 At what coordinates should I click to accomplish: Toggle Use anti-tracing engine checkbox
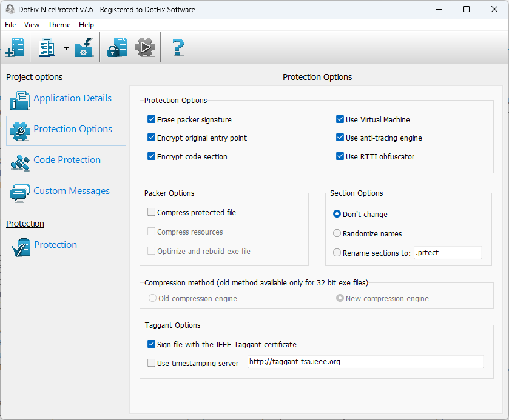coord(340,138)
